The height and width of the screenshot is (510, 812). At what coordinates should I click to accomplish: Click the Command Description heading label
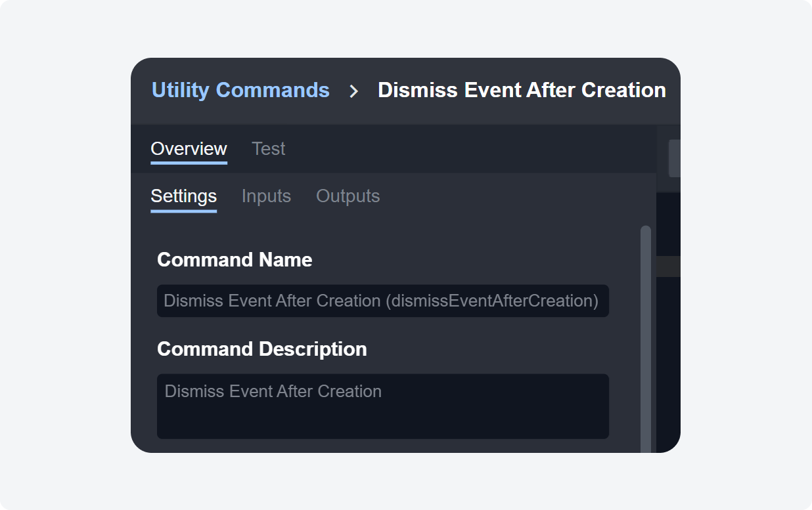pyautogui.click(x=261, y=349)
